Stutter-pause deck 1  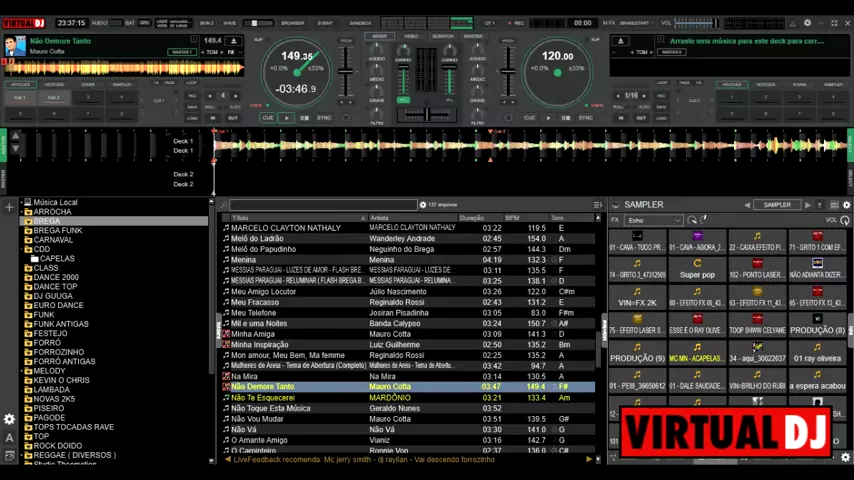click(304, 118)
